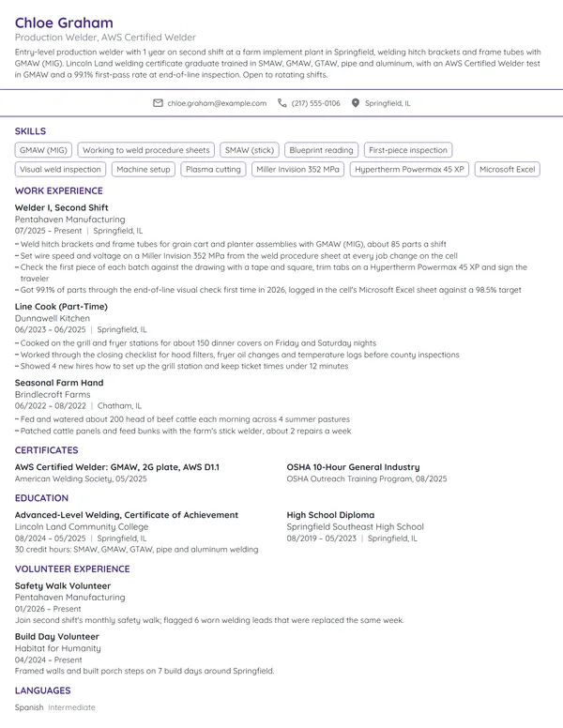Select the Microsoft Excel skill tag
This screenshot has width=563, height=728.
click(x=508, y=170)
